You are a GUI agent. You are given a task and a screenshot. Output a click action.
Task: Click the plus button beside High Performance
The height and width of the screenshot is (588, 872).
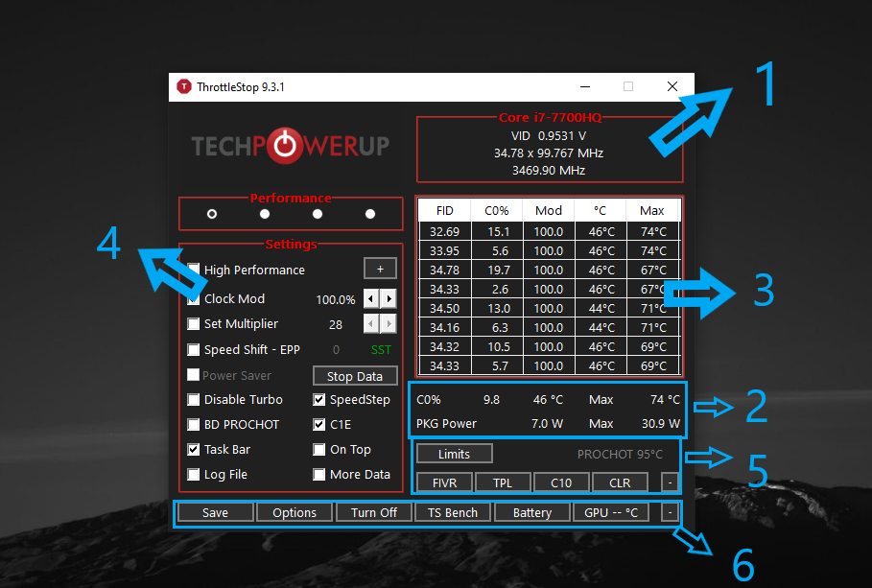(381, 269)
